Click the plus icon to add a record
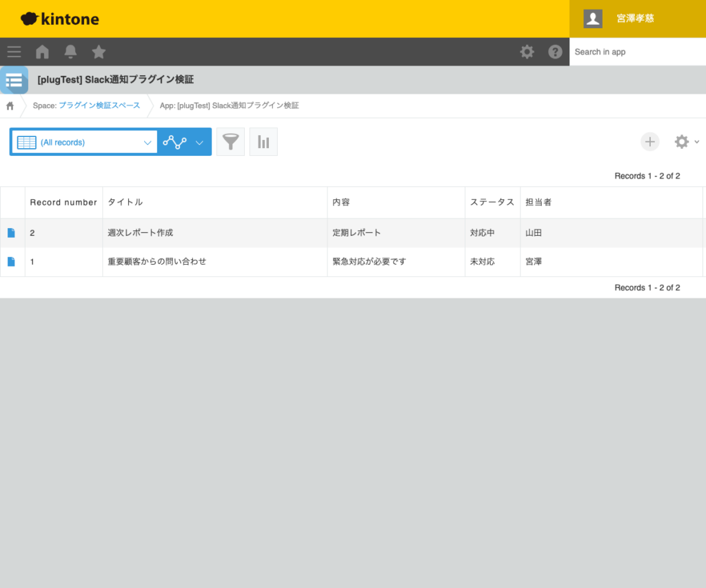Image resolution: width=706 pixels, height=588 pixels. (650, 141)
